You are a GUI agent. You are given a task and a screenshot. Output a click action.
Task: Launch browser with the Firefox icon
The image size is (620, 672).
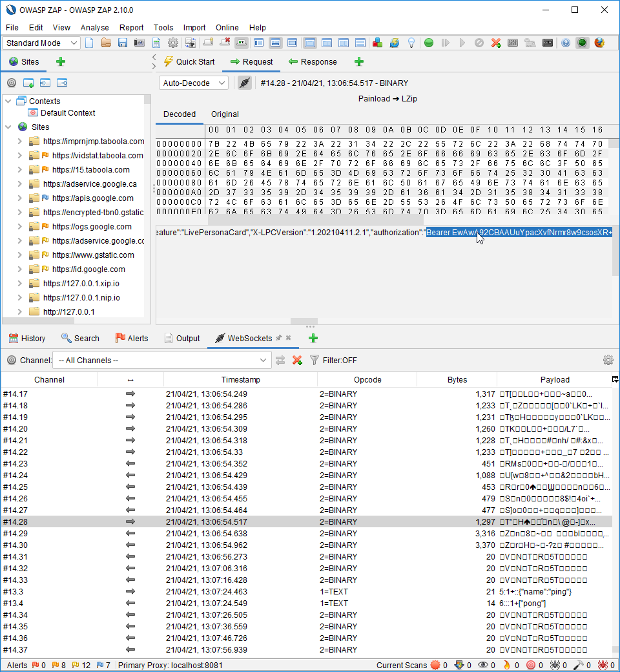tap(599, 43)
